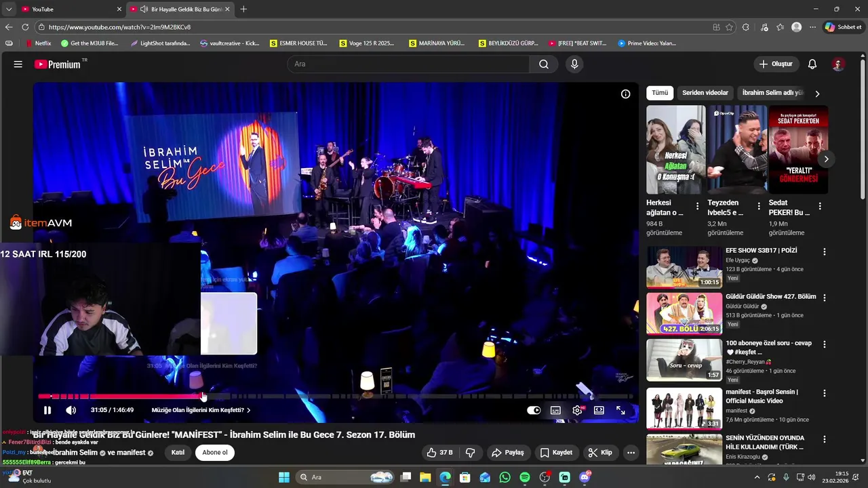This screenshot has width=868, height=488.
Task: Save video with Kaydet
Action: (557, 453)
